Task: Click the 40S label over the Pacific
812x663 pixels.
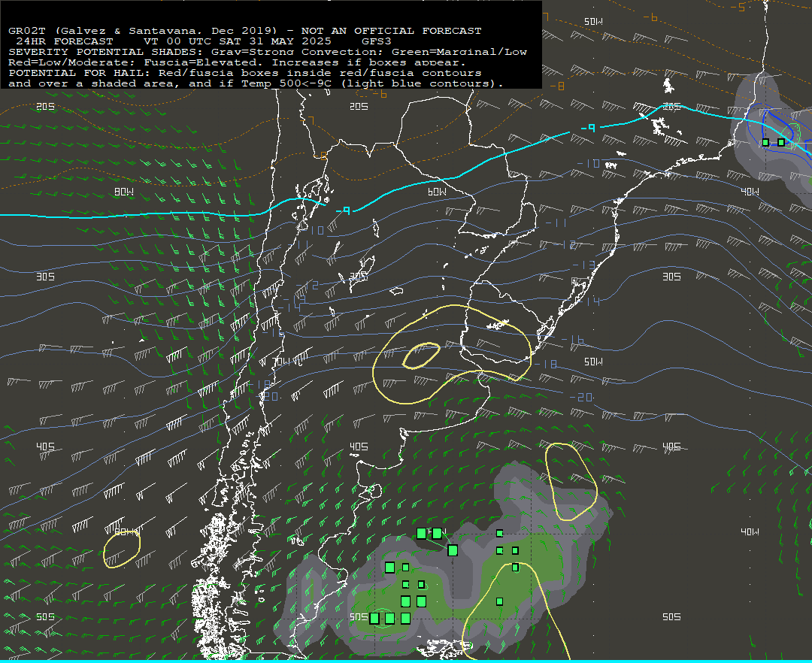Action: point(46,447)
